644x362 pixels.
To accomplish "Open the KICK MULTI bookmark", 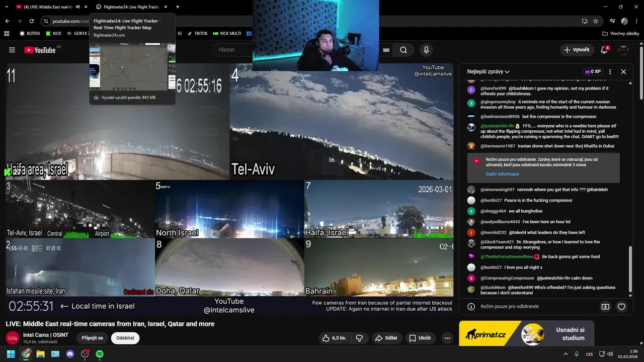I will point(227,34).
